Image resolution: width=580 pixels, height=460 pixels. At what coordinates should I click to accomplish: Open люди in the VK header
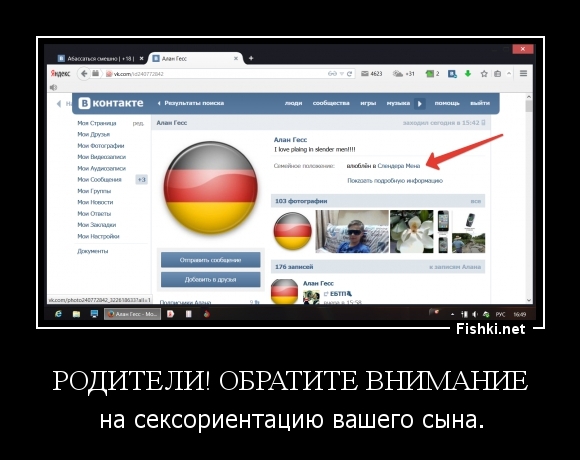coord(293,103)
